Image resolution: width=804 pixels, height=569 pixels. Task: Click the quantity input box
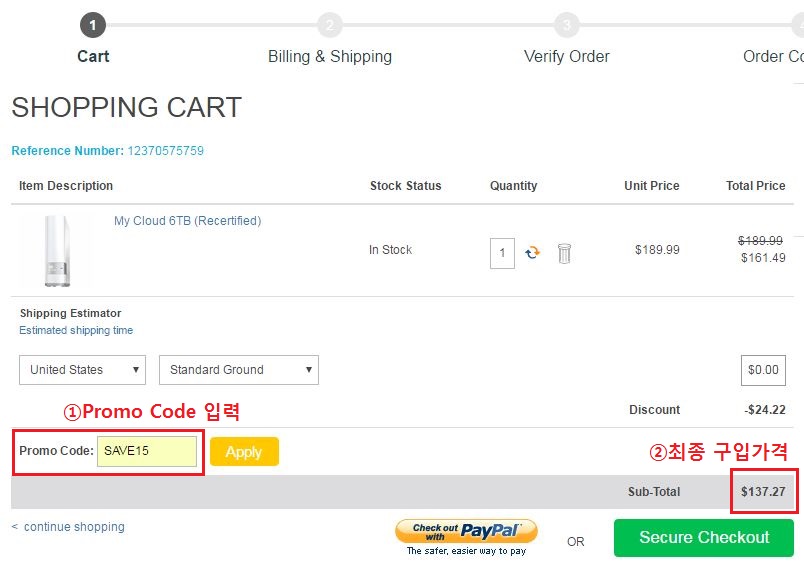(502, 253)
